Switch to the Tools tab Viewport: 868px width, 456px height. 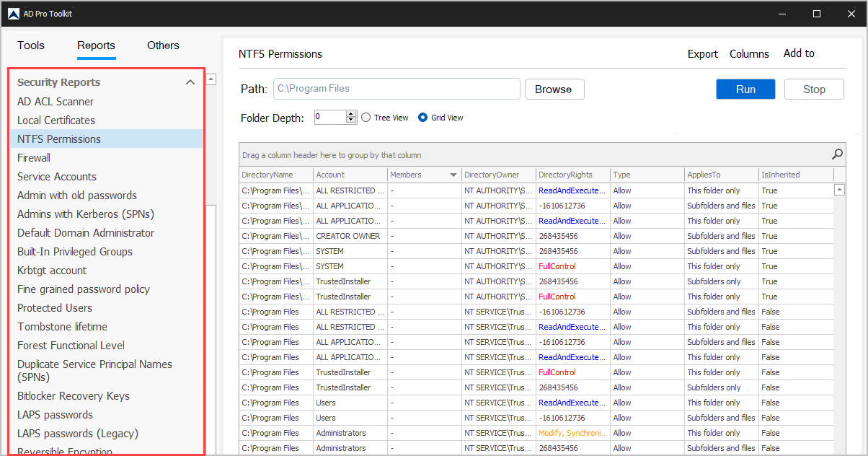point(30,45)
